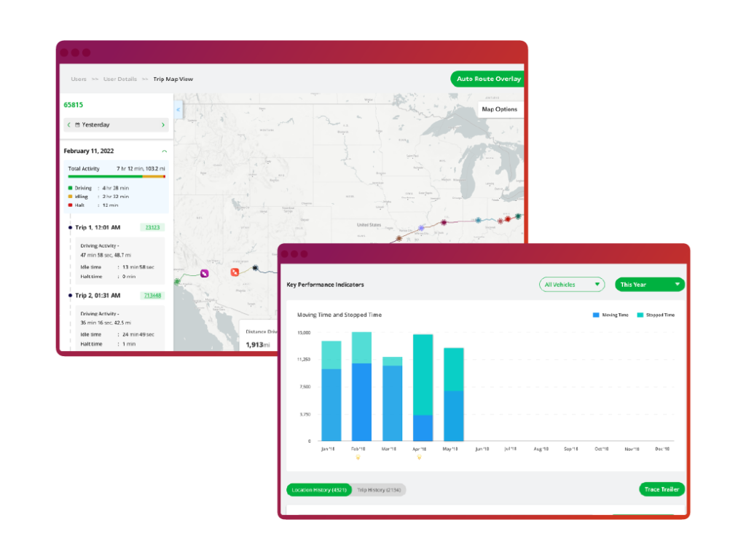Toggle Stopped Time legend series
Viewport: 746px width, 560px height.
point(656,315)
